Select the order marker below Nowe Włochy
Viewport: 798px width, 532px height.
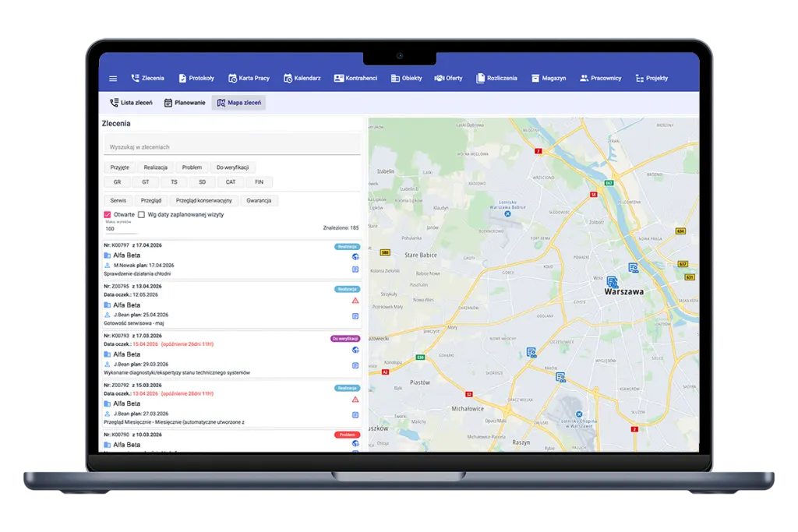(x=531, y=352)
